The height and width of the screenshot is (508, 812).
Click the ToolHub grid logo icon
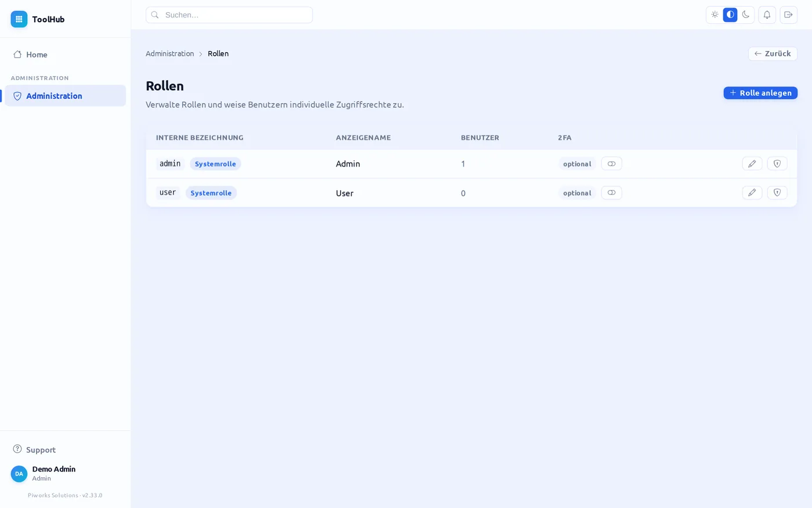(19, 19)
